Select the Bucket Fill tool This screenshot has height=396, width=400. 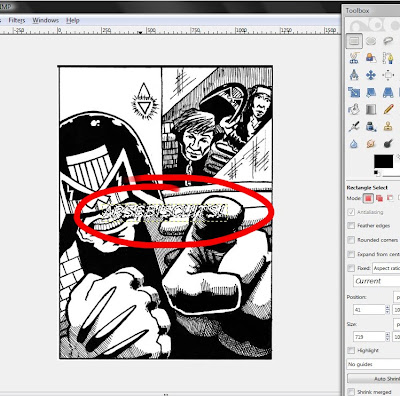click(x=354, y=109)
